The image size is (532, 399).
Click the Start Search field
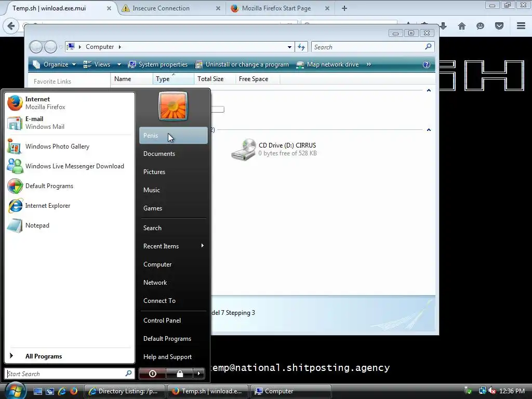(x=70, y=374)
